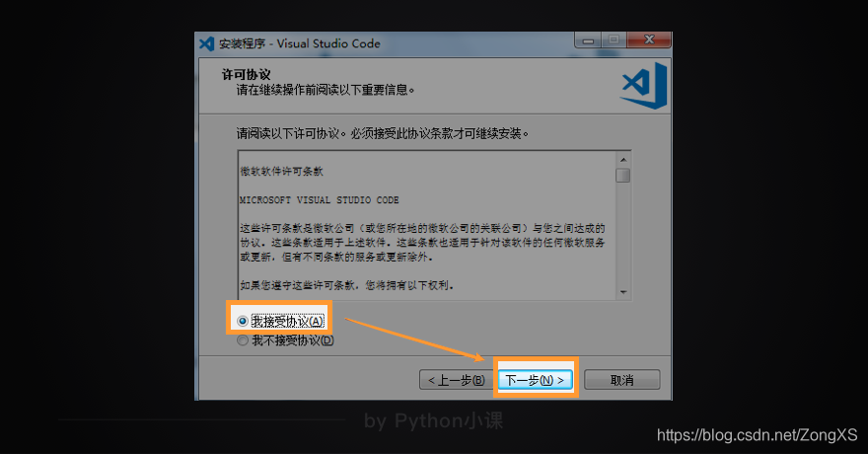Click the license scrollbar down arrow
This screenshot has height=454, width=868.
(623, 292)
